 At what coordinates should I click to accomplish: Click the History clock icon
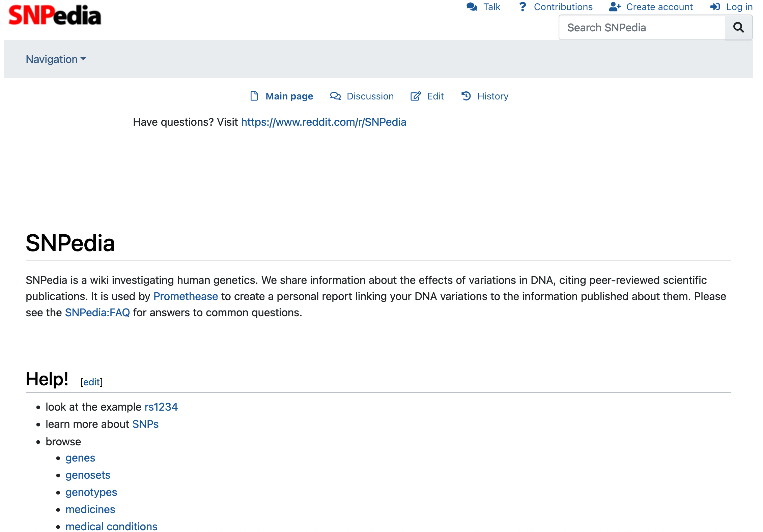click(466, 96)
